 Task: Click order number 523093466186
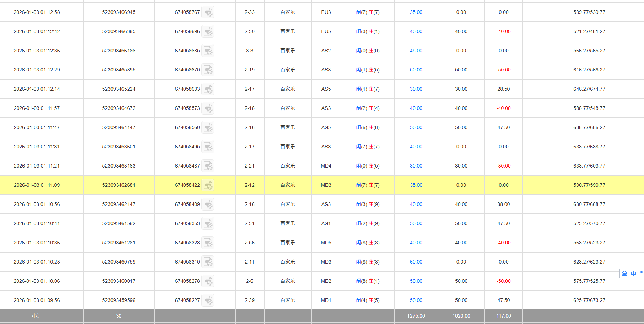click(x=119, y=51)
